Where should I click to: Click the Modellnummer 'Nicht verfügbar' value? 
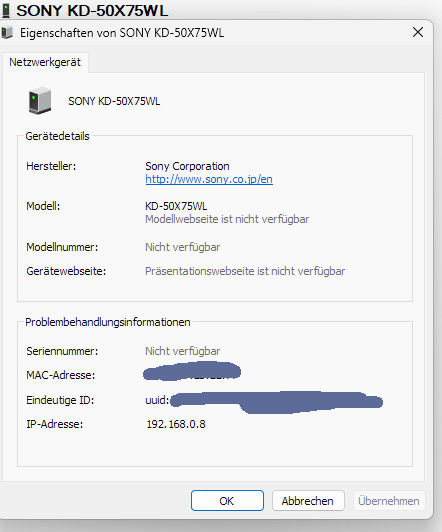tap(182, 247)
